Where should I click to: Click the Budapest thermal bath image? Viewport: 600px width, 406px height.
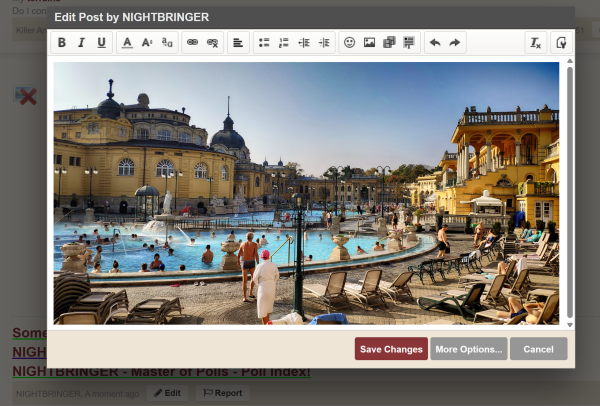tap(306, 193)
